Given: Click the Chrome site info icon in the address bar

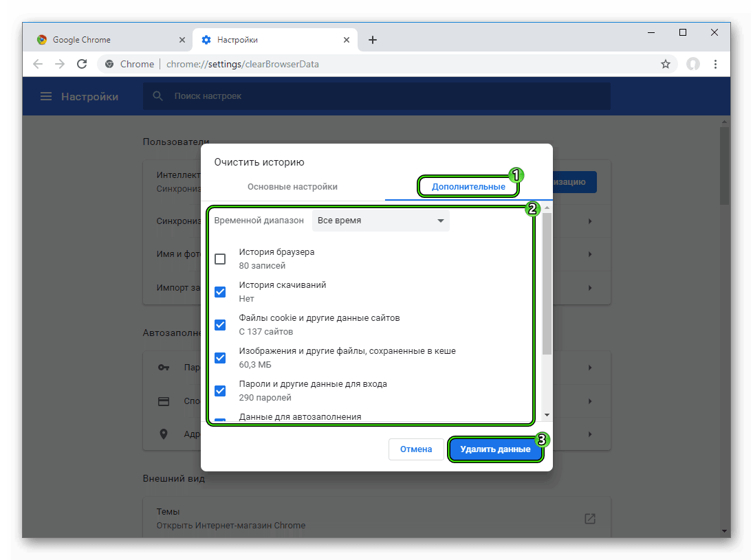Looking at the screenshot, I should [109, 64].
